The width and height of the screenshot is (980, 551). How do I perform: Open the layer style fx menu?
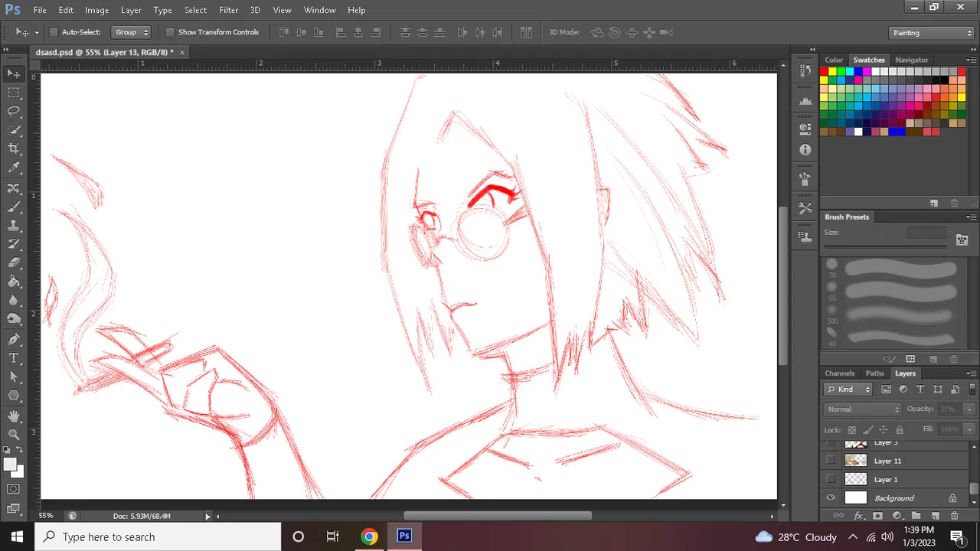point(858,517)
